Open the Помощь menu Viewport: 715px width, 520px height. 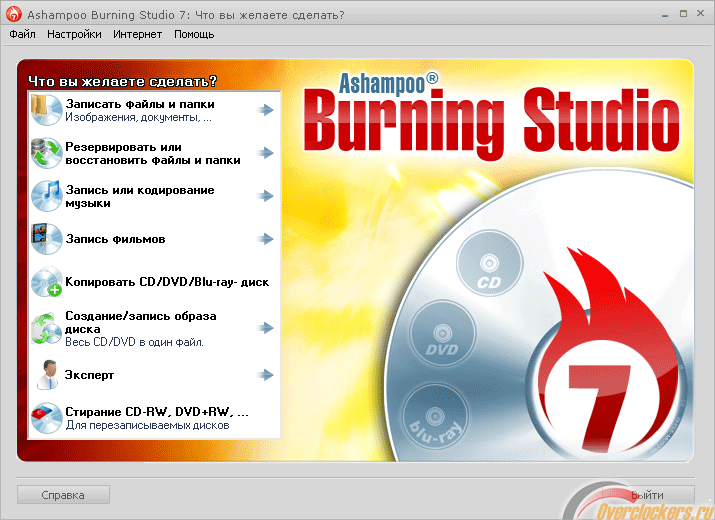(x=194, y=34)
